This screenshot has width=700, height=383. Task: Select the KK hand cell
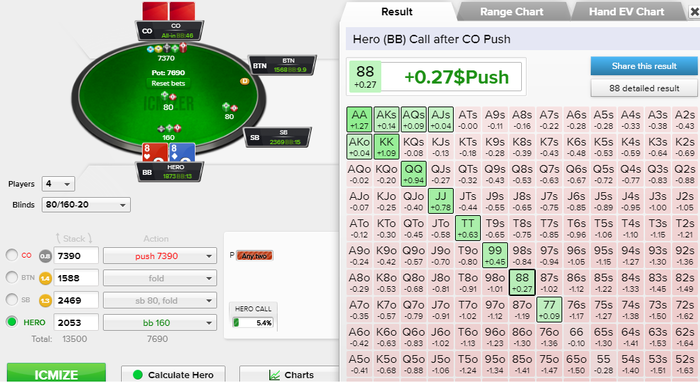(x=386, y=146)
